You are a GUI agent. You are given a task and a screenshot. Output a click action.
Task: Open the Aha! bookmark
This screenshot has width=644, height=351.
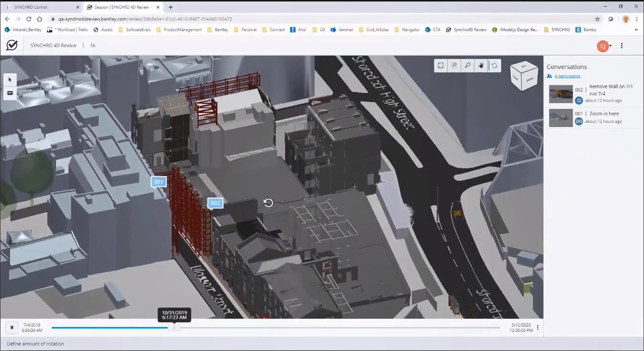[x=298, y=30]
